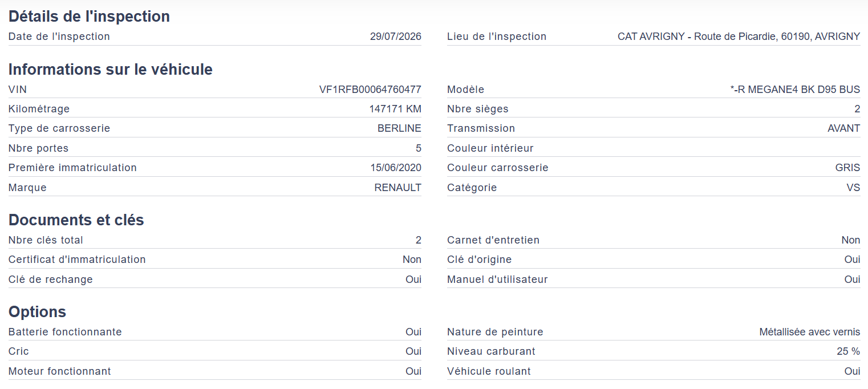868x389 pixels.
Task: Select the Type de carrosserie value BERLINE
Action: coord(399,128)
